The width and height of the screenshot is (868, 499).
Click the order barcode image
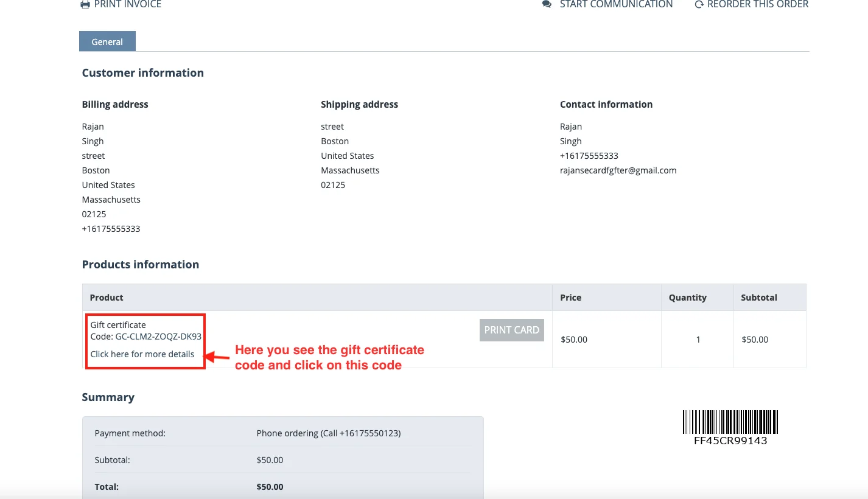point(730,422)
